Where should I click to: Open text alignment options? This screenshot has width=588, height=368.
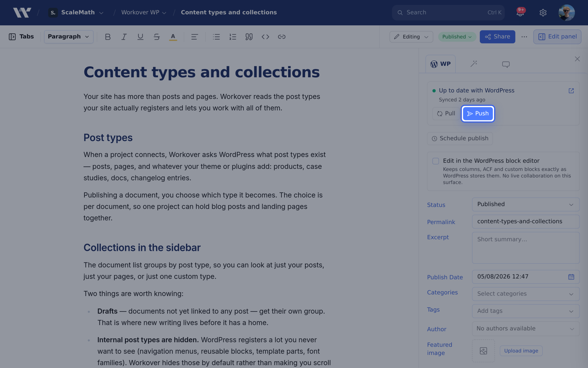[194, 37]
